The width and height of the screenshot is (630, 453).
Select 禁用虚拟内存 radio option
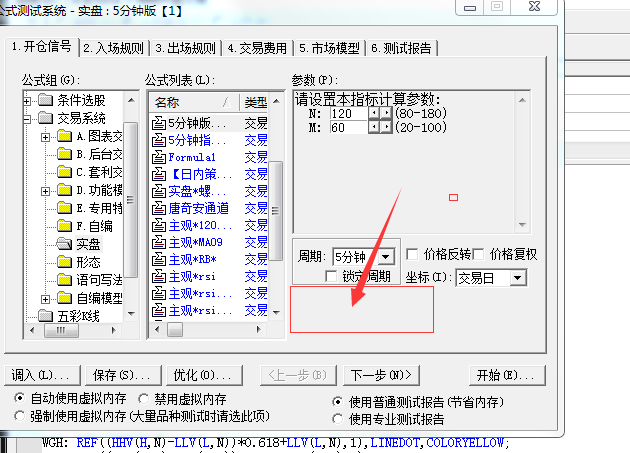(143, 399)
